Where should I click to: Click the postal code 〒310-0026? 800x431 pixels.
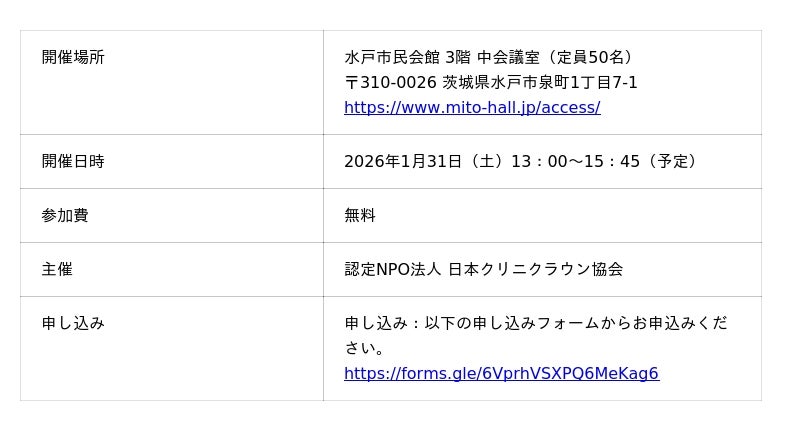point(390,83)
